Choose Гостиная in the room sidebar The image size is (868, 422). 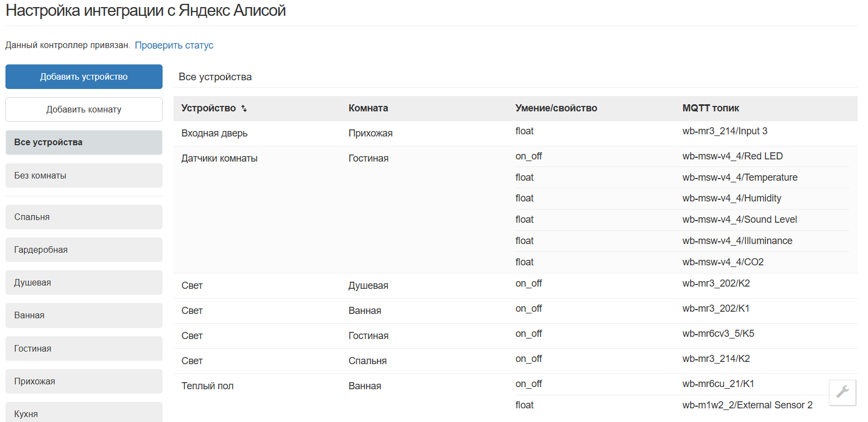tap(84, 349)
